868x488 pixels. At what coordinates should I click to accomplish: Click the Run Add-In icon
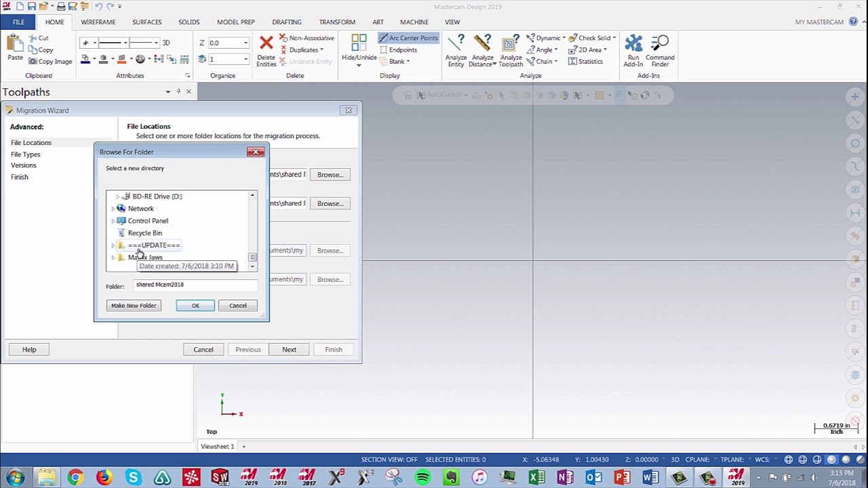point(633,43)
